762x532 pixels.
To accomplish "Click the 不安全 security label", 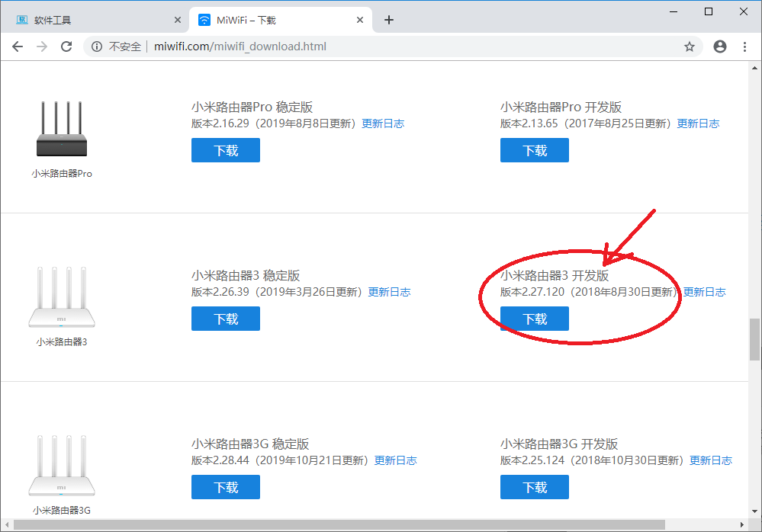I will tap(125, 46).
